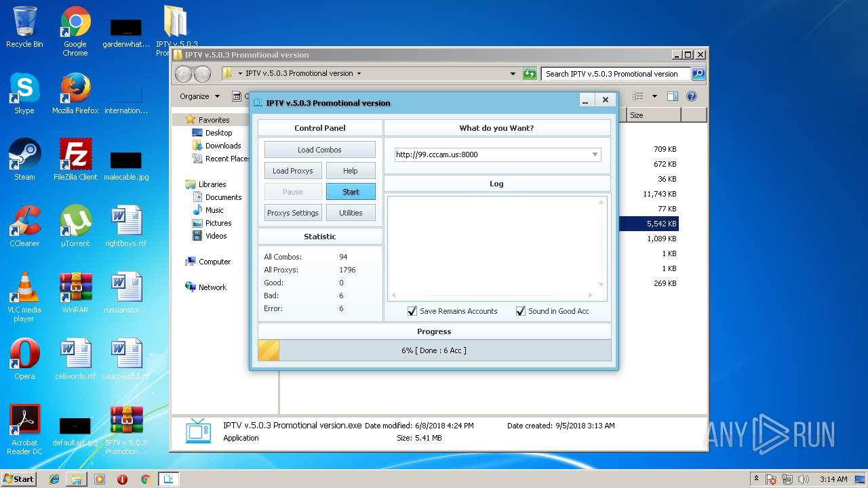
Task: Select Downloads under Favorites
Action: tap(217, 146)
